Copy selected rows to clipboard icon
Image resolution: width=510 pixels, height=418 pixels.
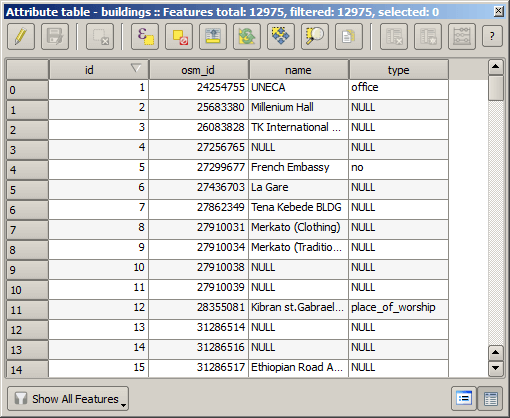349,37
